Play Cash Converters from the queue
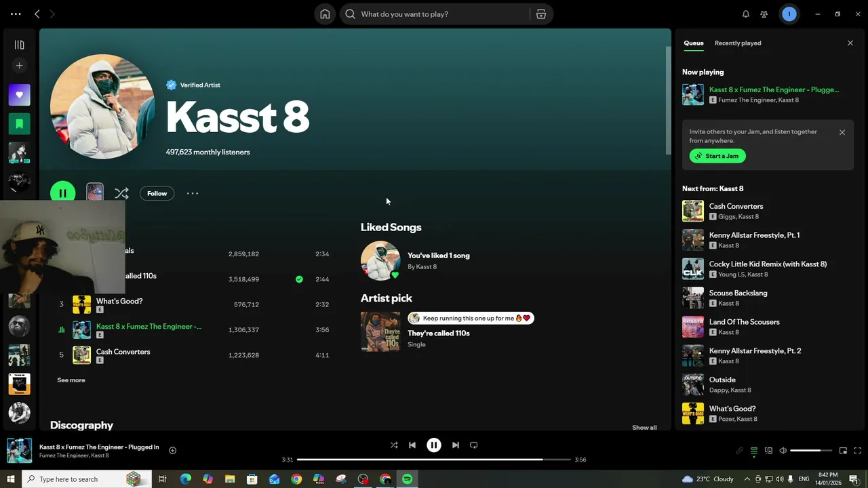Viewport: 868px width, 488px height. (x=768, y=211)
